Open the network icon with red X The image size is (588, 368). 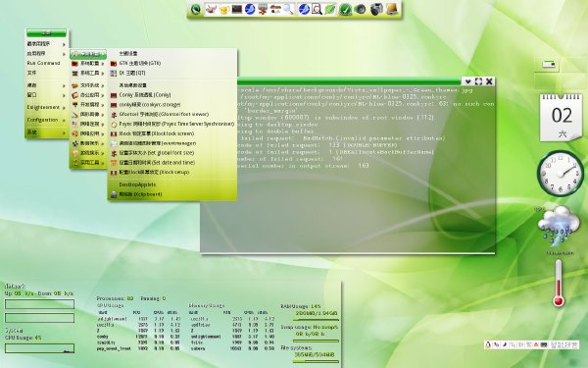[263, 10]
